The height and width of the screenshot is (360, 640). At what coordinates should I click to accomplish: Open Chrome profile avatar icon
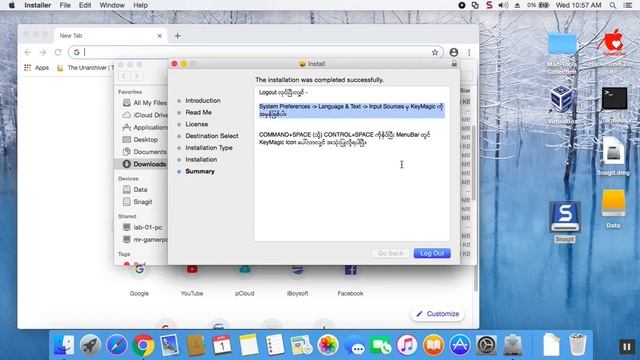[453, 52]
